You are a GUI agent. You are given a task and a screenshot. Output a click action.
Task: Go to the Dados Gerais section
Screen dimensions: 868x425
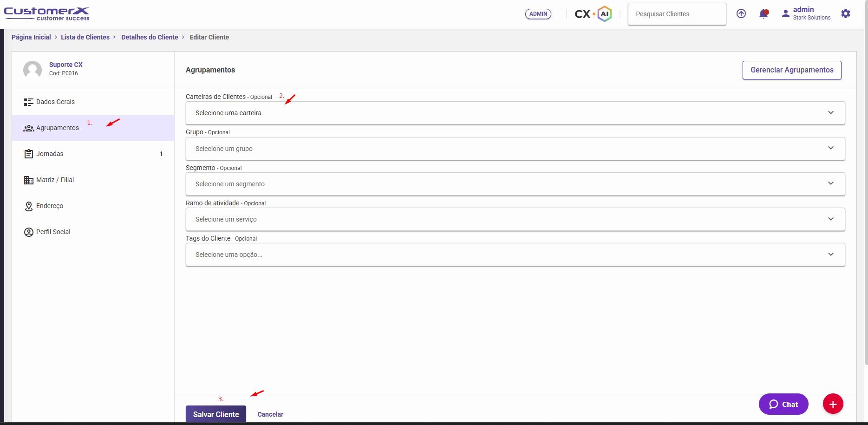[x=93, y=102]
